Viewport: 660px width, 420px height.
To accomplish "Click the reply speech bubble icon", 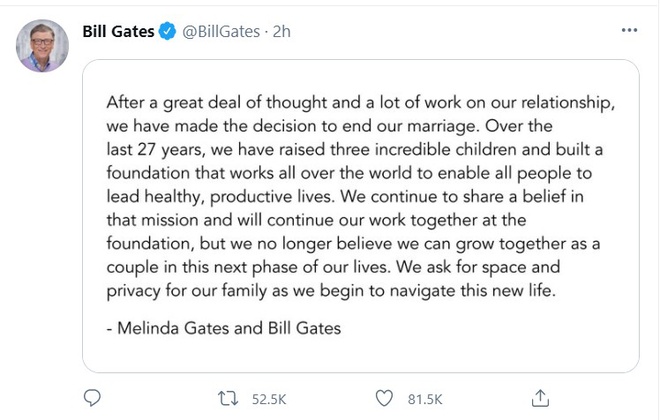I will (92, 398).
